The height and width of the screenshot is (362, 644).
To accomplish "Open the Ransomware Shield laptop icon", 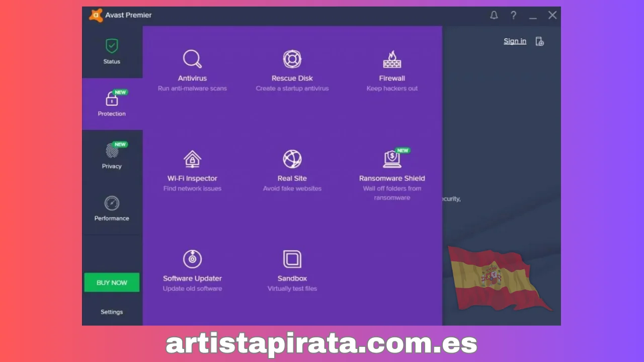I will 392,159.
